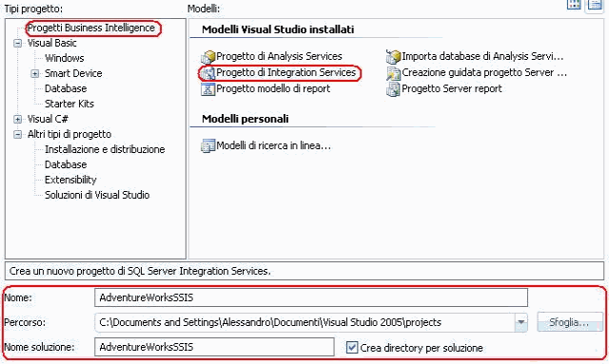Switch to large icons view button
609x364 pixels.
click(x=574, y=5)
